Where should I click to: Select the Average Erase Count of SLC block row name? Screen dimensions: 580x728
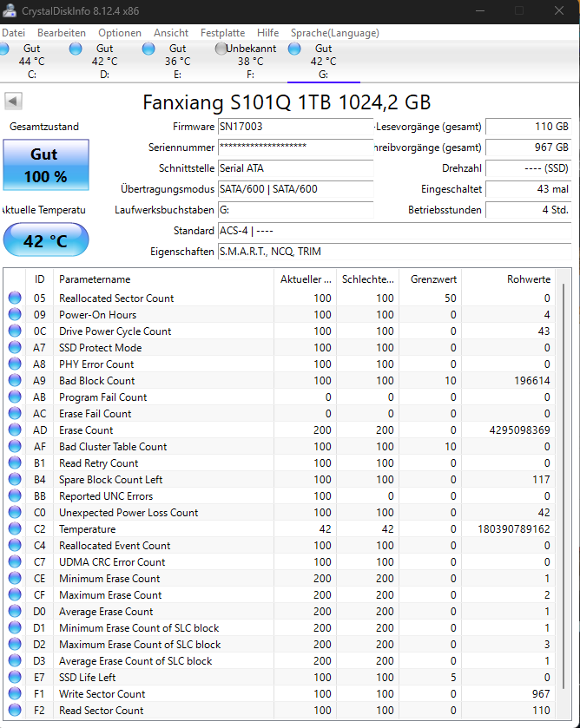tap(135, 660)
